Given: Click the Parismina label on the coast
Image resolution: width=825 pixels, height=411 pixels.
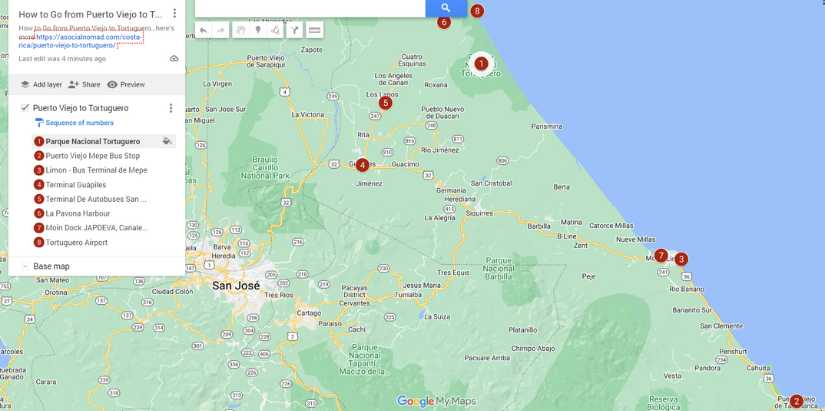Looking at the screenshot, I should point(547,126).
